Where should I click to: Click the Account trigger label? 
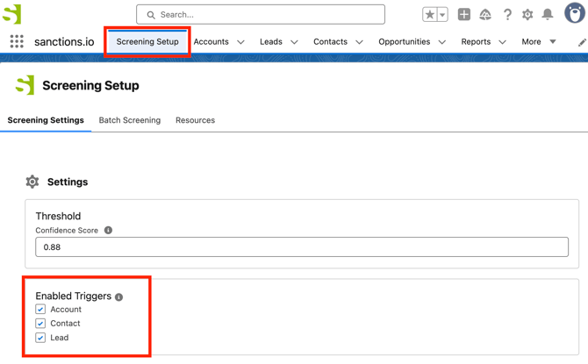point(66,310)
